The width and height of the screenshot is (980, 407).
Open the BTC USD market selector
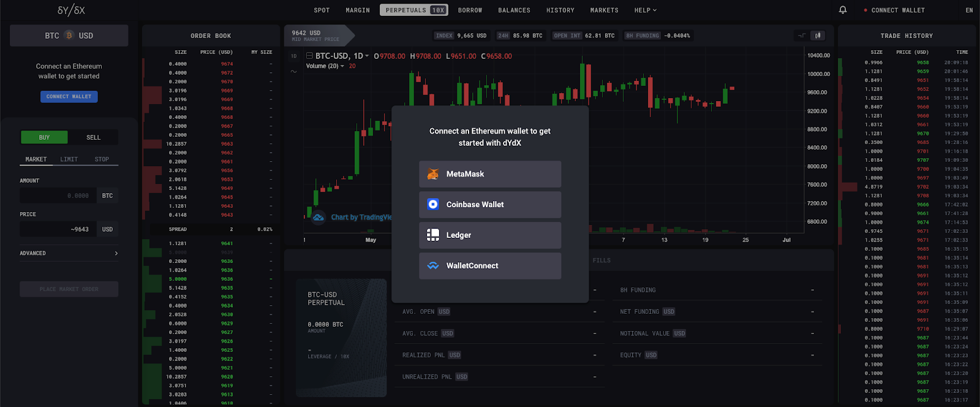69,36
